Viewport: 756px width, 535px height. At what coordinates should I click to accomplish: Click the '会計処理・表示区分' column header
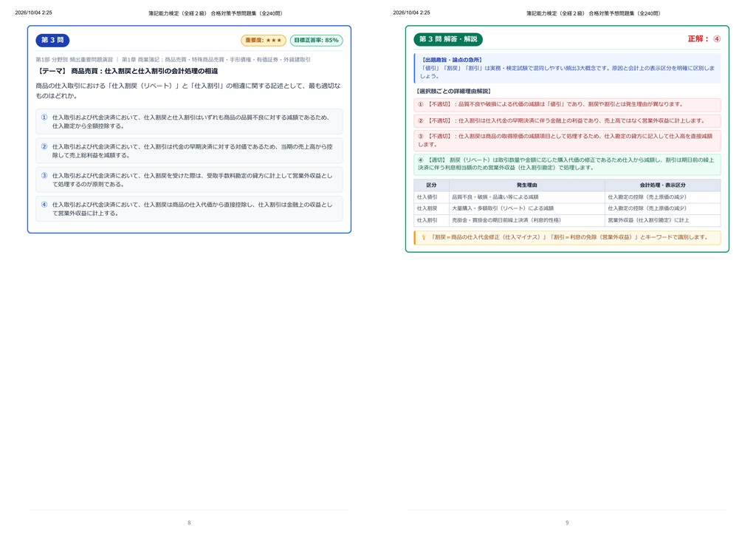tap(662, 185)
